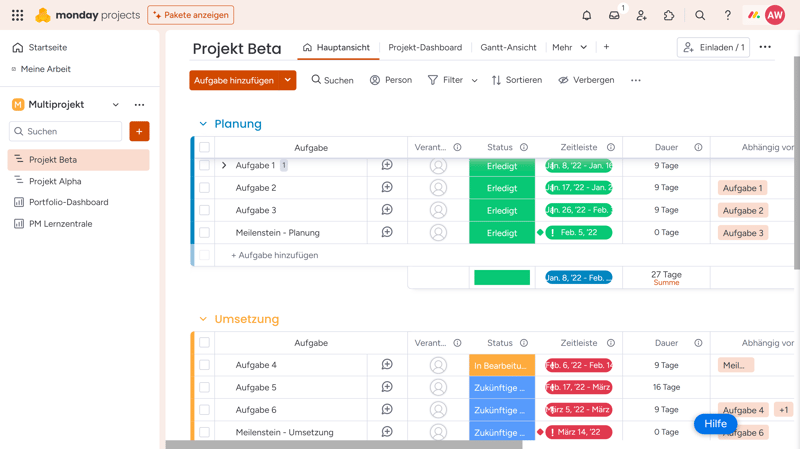
Task: Open the notifications bell
Action: [587, 15]
